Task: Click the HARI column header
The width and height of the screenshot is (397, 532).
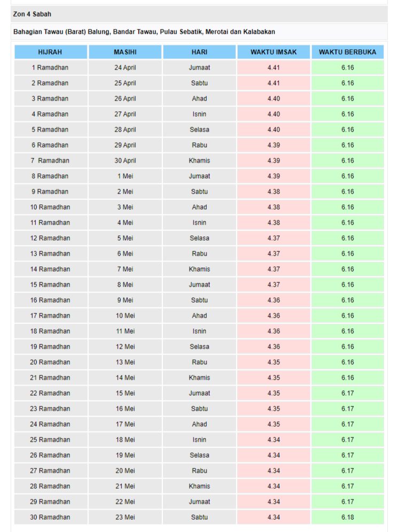Action: (x=199, y=52)
